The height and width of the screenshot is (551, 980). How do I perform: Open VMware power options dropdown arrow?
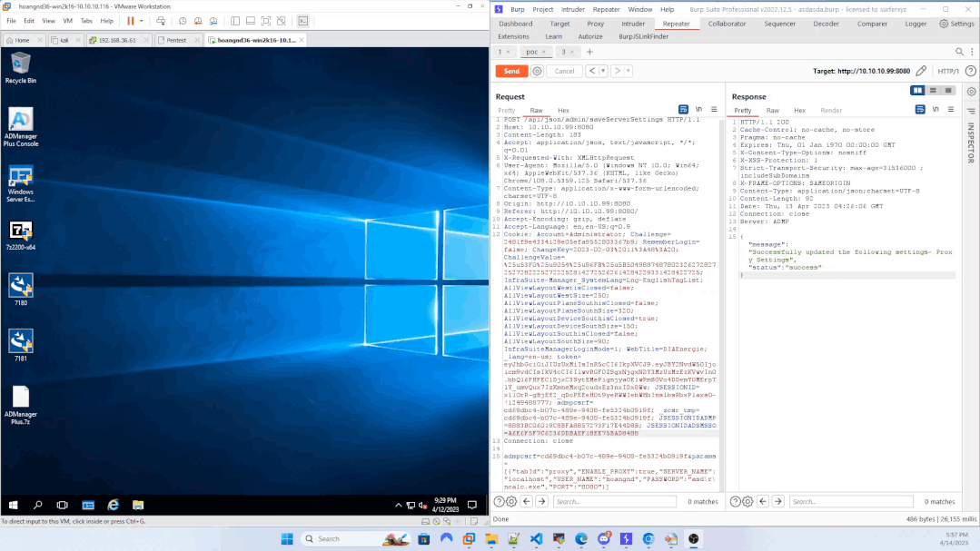tap(142, 21)
